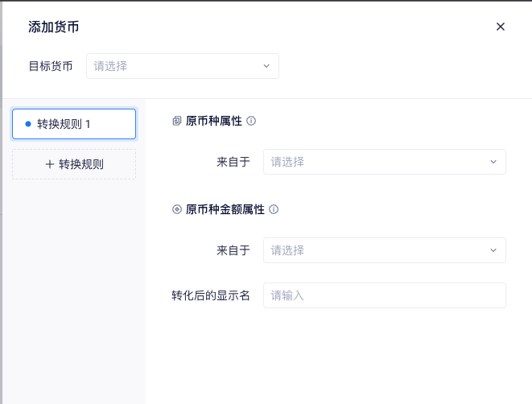Click the 原币种金额属性 section heading text
The width and height of the screenshot is (532, 404).
point(225,209)
